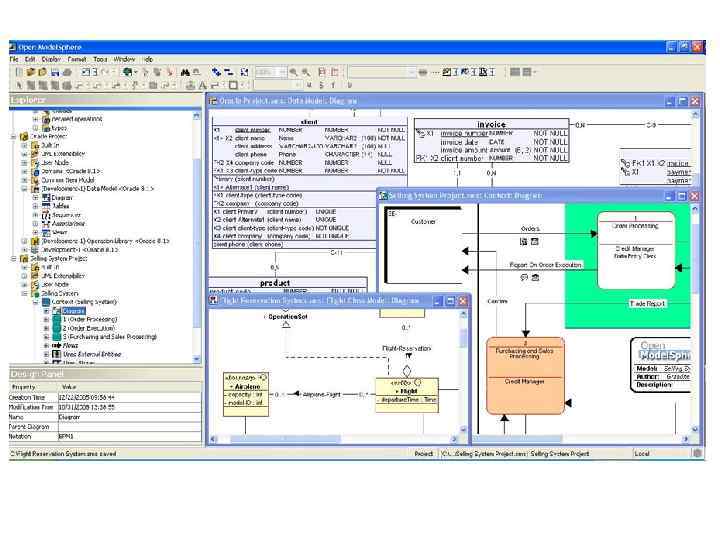Image resolution: width=720 pixels, height=540 pixels.
Task: Select the (Development-1) Data Model tree item
Action: point(98,189)
